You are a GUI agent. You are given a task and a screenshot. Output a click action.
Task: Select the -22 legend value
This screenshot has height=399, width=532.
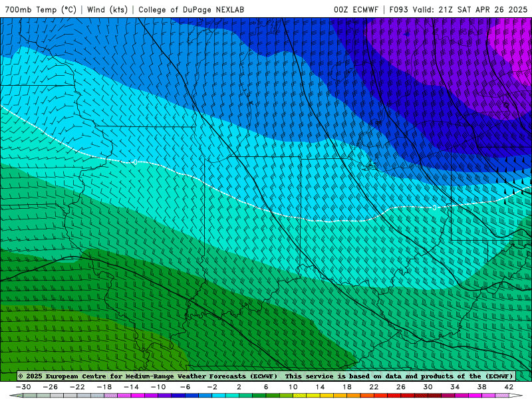point(77,387)
